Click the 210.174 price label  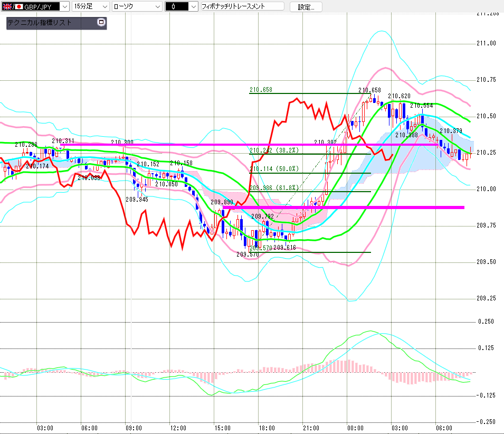[37, 166]
